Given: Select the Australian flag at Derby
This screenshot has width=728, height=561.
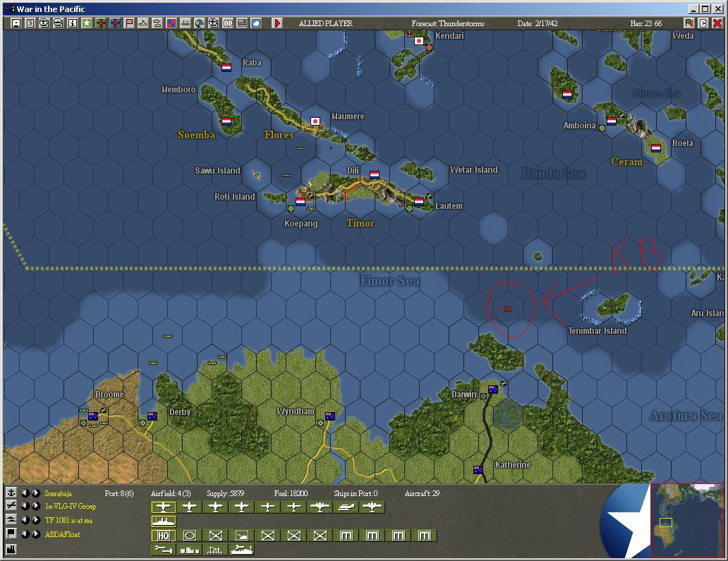Looking at the screenshot, I should click(x=152, y=416).
